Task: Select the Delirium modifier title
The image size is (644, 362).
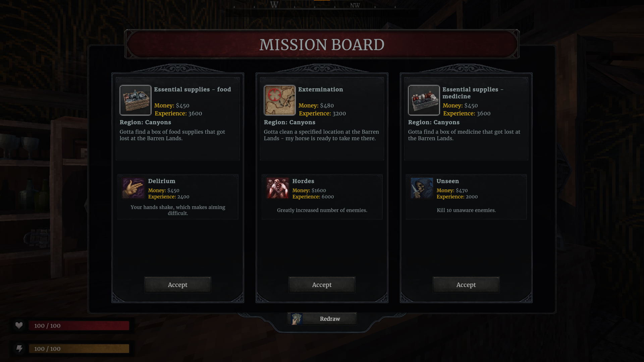Action: point(162,181)
